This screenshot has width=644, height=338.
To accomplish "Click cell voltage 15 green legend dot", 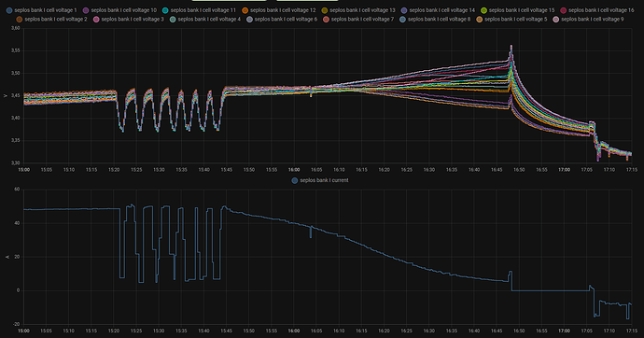I will [x=483, y=10].
